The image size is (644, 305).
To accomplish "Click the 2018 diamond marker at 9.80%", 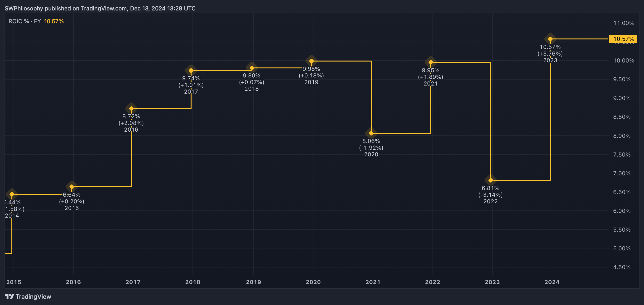I will click(x=252, y=68).
